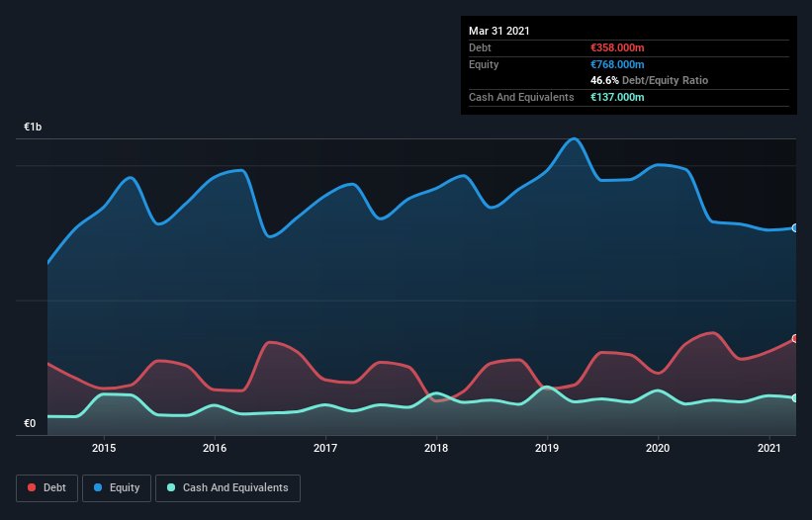Click the red Debt endpoint marker

(795, 338)
